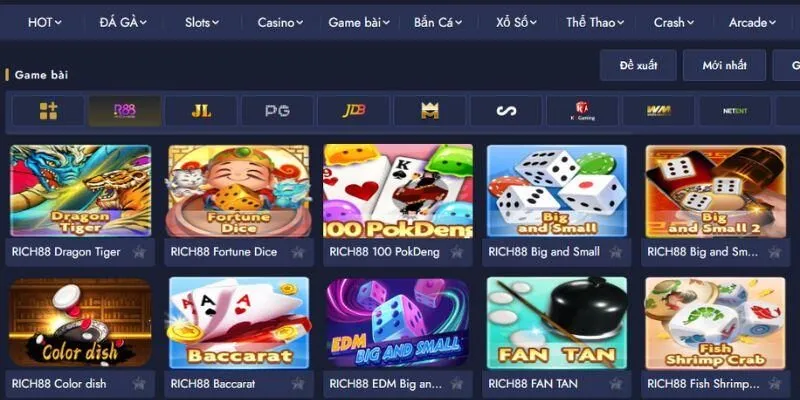Select the all-providers grid icon filter
The image size is (800, 400).
coord(48,111)
